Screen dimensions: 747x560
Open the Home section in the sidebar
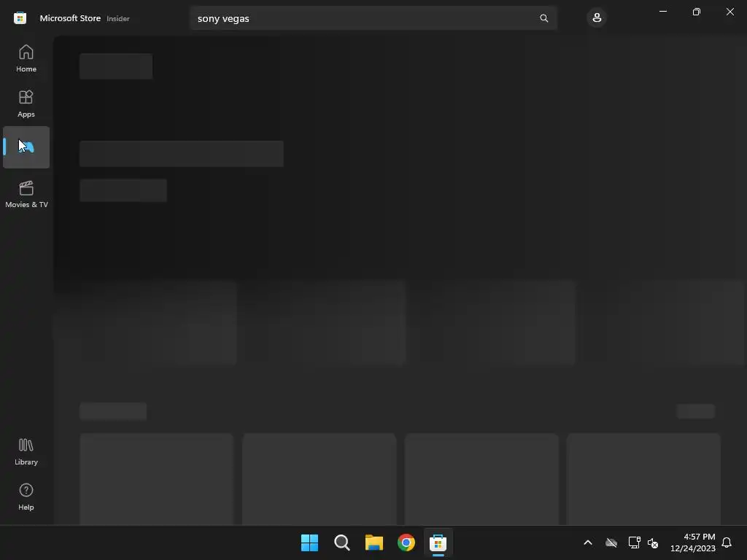point(26,58)
